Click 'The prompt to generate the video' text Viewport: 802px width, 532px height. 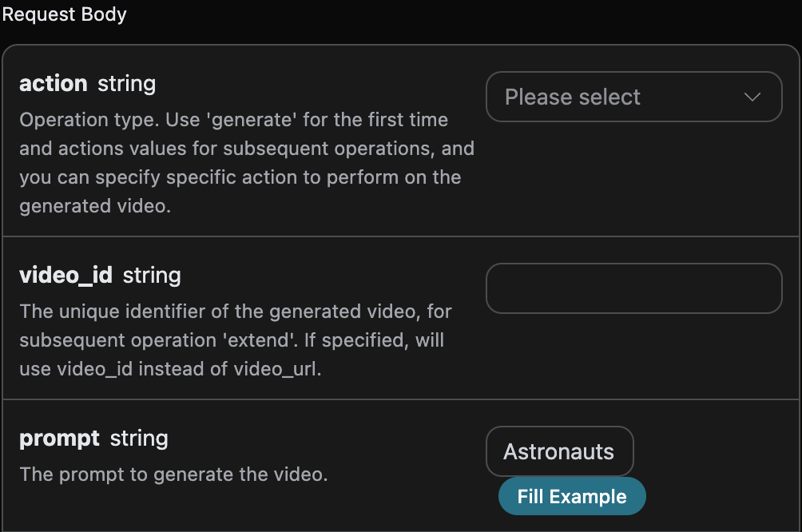coord(173,474)
